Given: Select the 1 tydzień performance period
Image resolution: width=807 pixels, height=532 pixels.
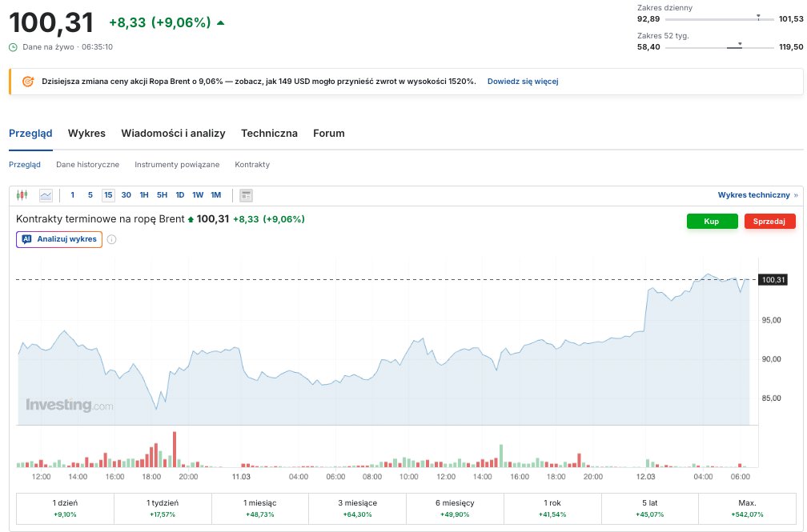Looking at the screenshot, I should (163, 508).
